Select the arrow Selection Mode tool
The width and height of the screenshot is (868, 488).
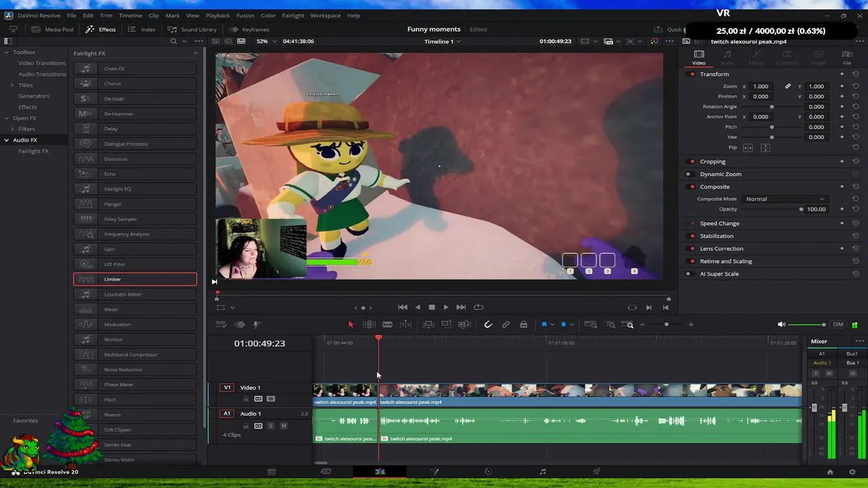(x=351, y=325)
